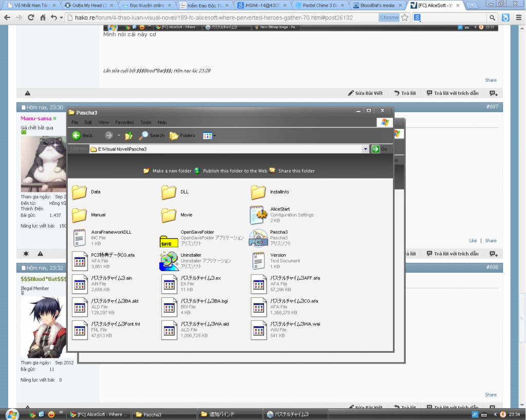Select the Uninstaller application icon
Viewport: 526px width, 420px height.
coord(169,261)
